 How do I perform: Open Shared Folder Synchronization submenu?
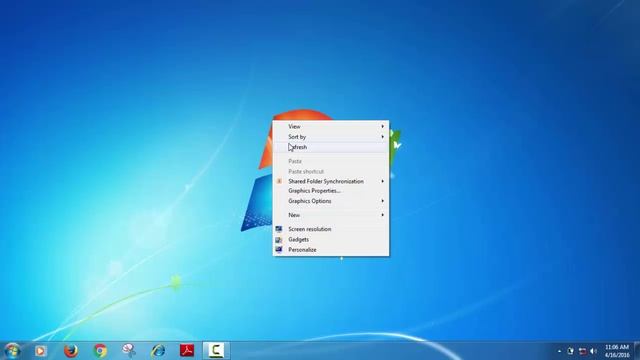(331, 181)
